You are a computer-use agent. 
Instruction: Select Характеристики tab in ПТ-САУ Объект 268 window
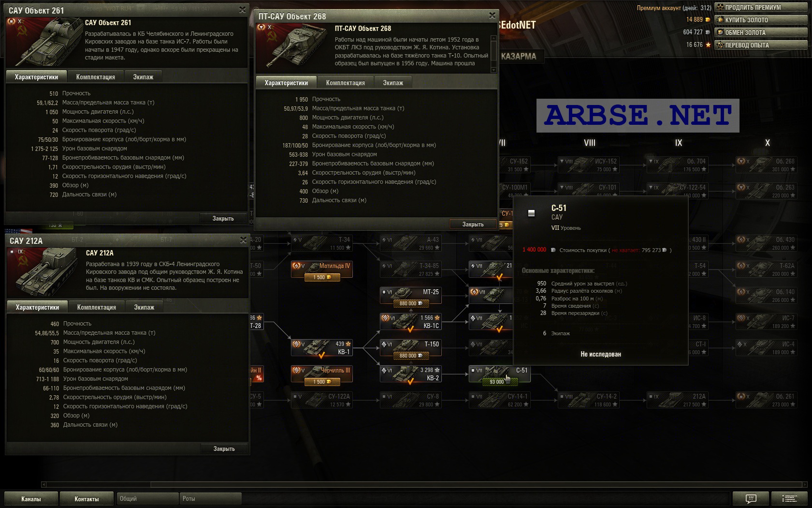click(286, 83)
